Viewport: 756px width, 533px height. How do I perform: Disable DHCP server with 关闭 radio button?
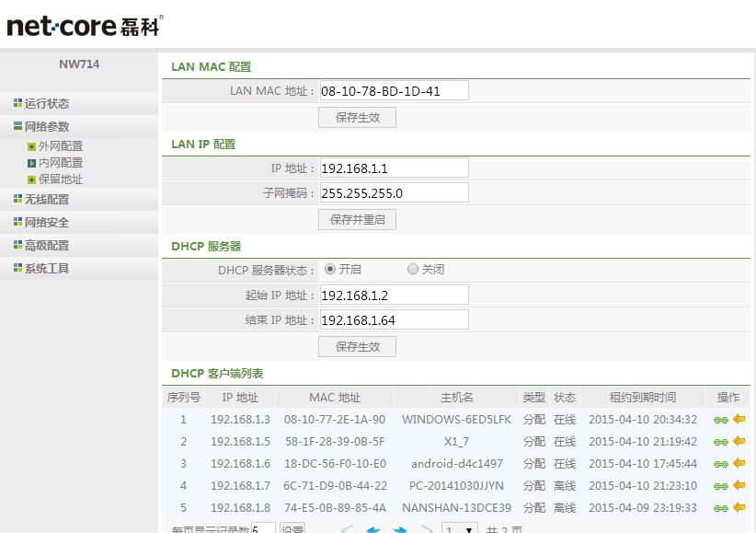click(412, 270)
